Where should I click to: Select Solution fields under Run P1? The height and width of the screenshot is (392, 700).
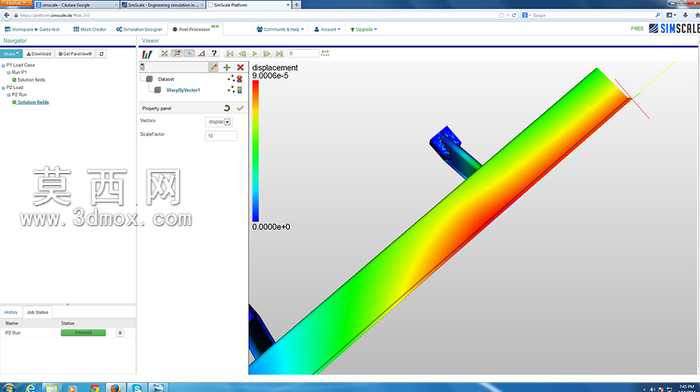tap(31, 80)
